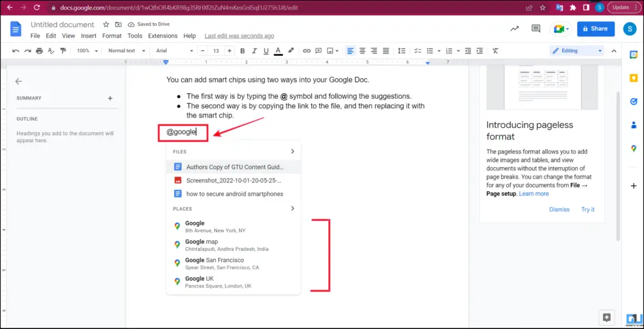Toggle bold formatting
644x329 pixels.
pyautogui.click(x=242, y=51)
